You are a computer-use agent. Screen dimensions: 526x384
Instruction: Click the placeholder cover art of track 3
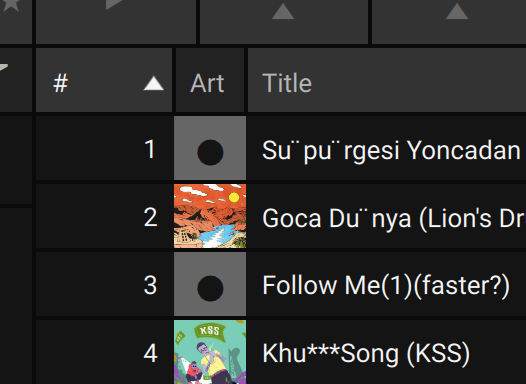(x=210, y=284)
